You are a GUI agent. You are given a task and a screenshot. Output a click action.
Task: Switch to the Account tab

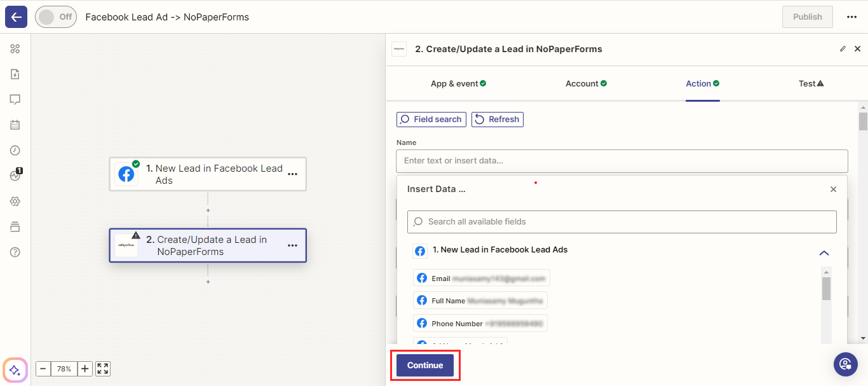(586, 83)
